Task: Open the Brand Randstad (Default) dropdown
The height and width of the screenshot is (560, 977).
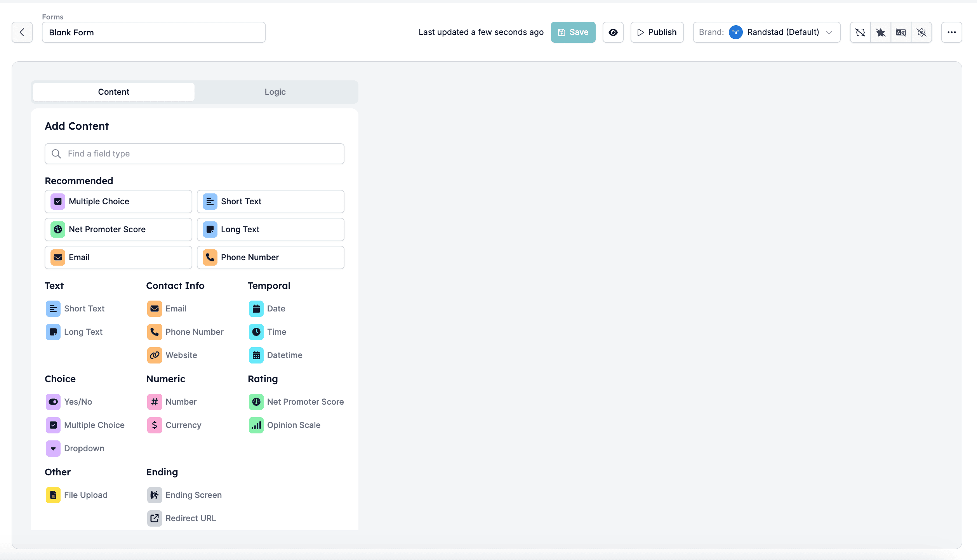Action: click(x=767, y=32)
